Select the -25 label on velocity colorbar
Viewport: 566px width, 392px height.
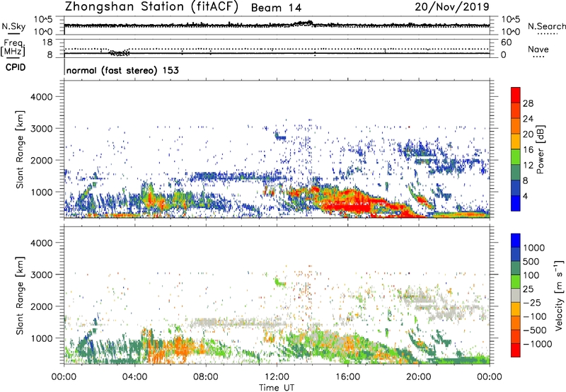pos(533,303)
